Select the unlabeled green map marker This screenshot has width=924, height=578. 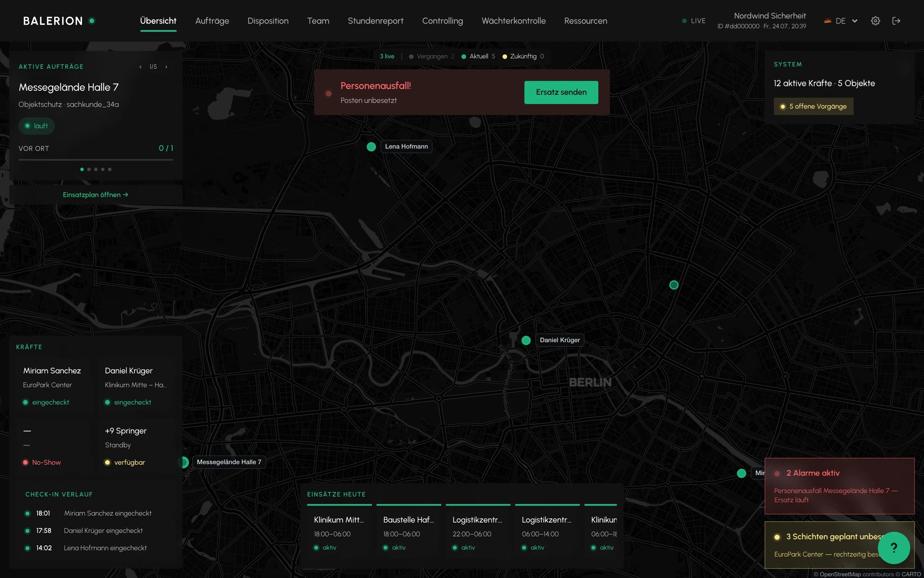click(674, 285)
